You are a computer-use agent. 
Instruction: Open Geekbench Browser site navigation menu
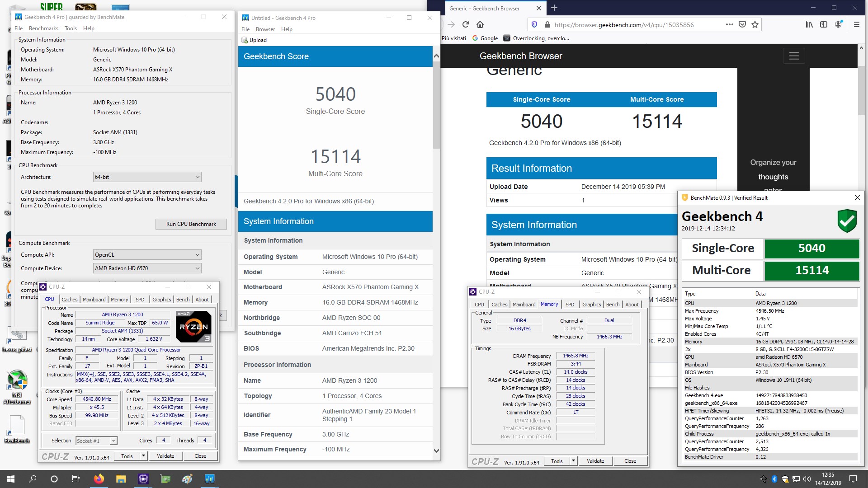point(794,56)
